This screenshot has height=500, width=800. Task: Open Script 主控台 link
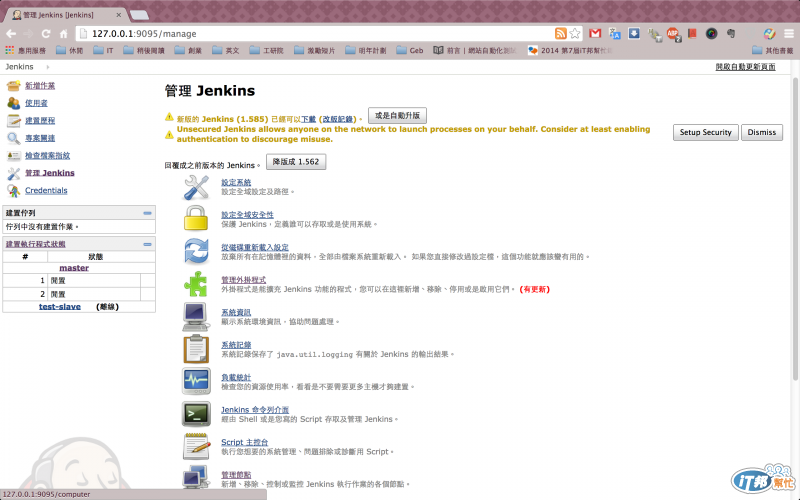(x=244, y=442)
